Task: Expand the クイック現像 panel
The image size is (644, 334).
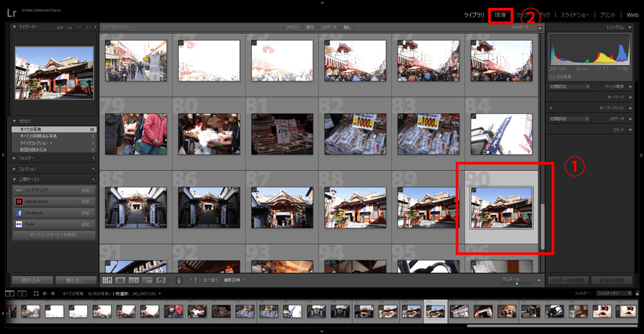Action: pyautogui.click(x=630, y=87)
